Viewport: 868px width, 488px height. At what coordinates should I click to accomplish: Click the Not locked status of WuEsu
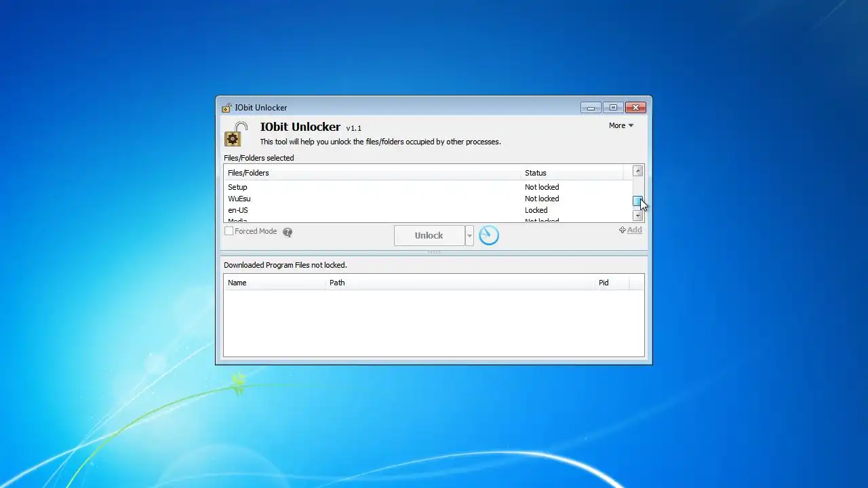tap(542, 199)
